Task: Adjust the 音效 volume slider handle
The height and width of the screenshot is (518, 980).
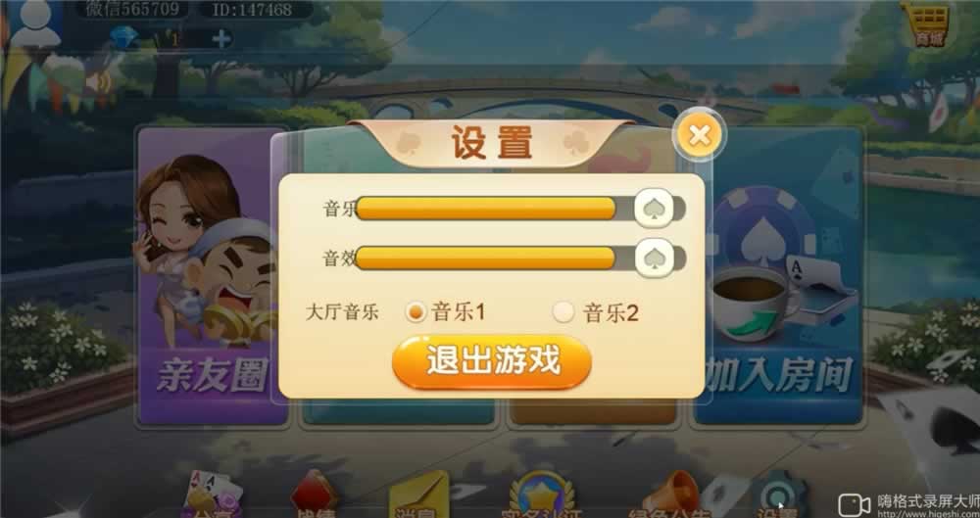Action: pos(654,257)
